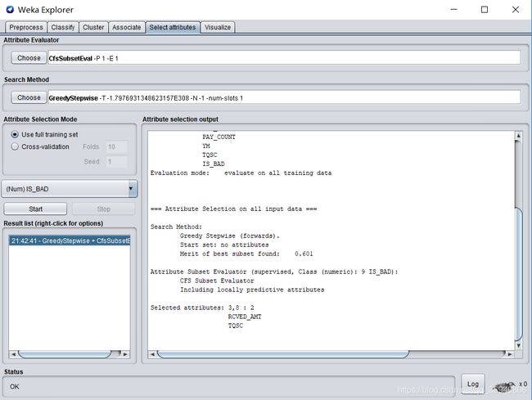
Task: Click the x 0 process counter
Action: click(523, 384)
